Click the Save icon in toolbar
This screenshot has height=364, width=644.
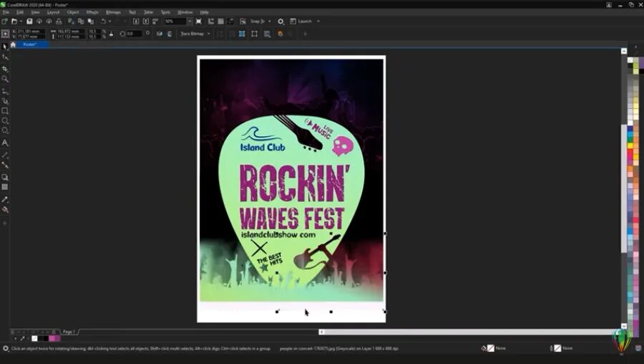tap(29, 21)
